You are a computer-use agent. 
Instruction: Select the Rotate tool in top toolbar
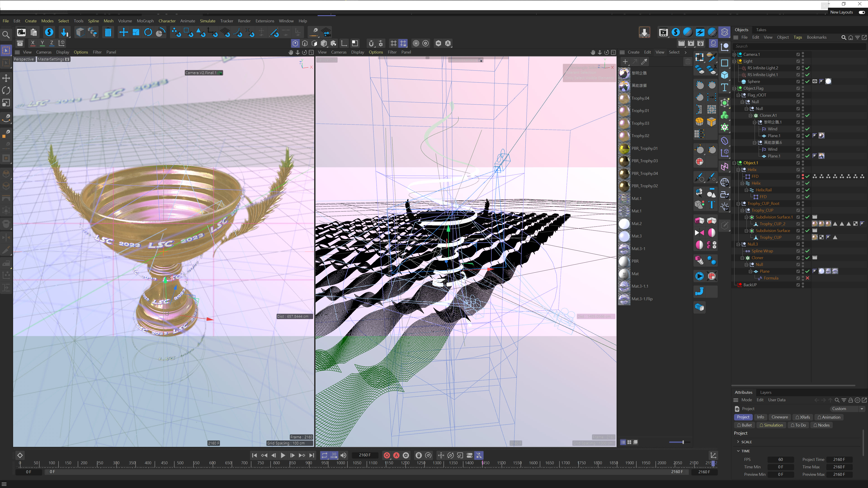click(148, 32)
